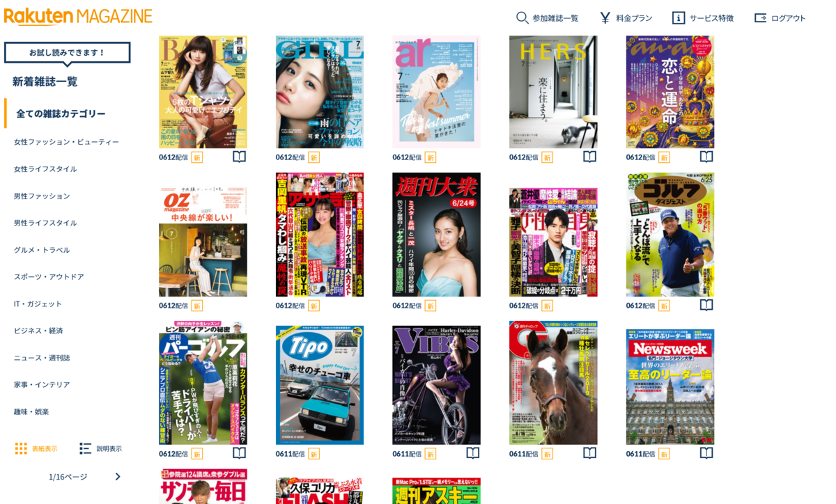The height and width of the screenshot is (504, 836).
Task: Click the 新 badge under the Tipo cover
Action: click(313, 454)
